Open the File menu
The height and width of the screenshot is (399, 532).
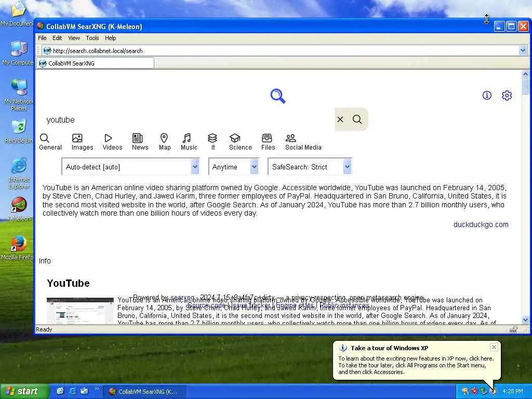point(42,38)
